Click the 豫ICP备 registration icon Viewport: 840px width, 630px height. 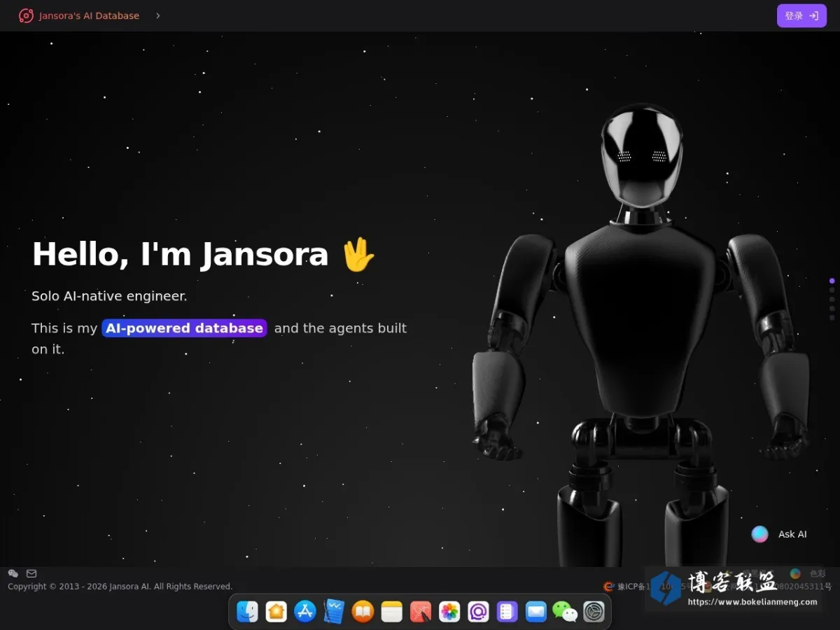[x=608, y=587]
